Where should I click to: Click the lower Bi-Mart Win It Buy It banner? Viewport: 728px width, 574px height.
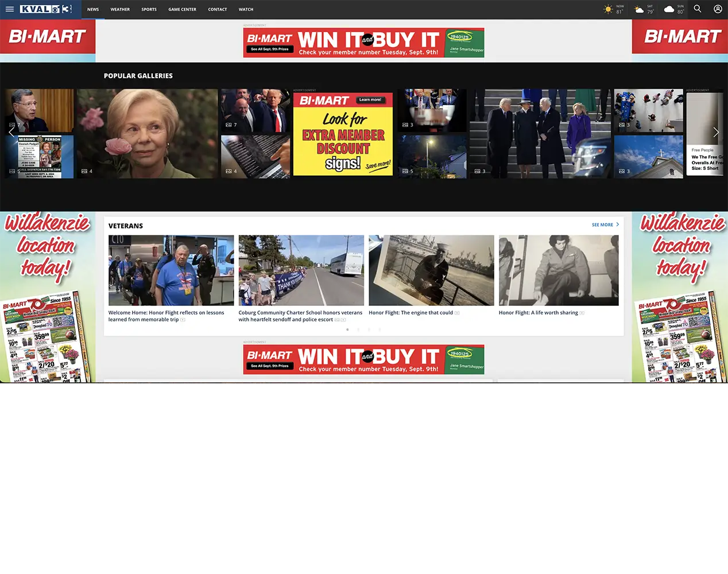click(363, 359)
